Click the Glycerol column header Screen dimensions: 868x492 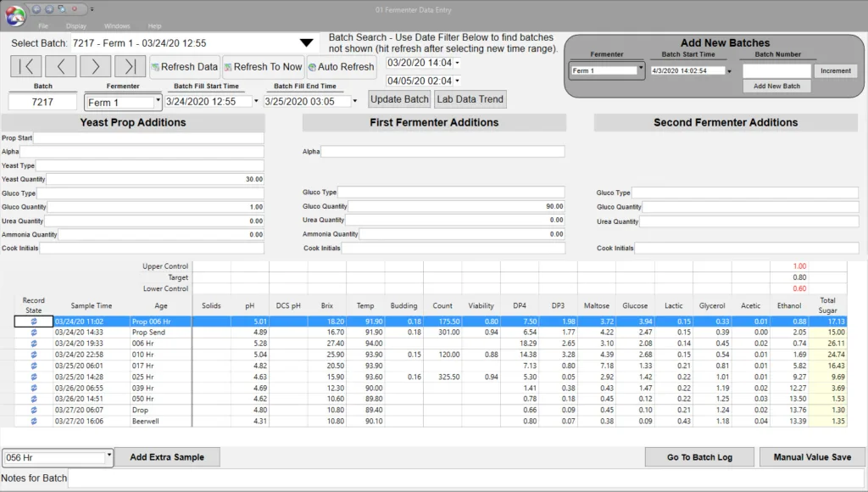click(712, 305)
